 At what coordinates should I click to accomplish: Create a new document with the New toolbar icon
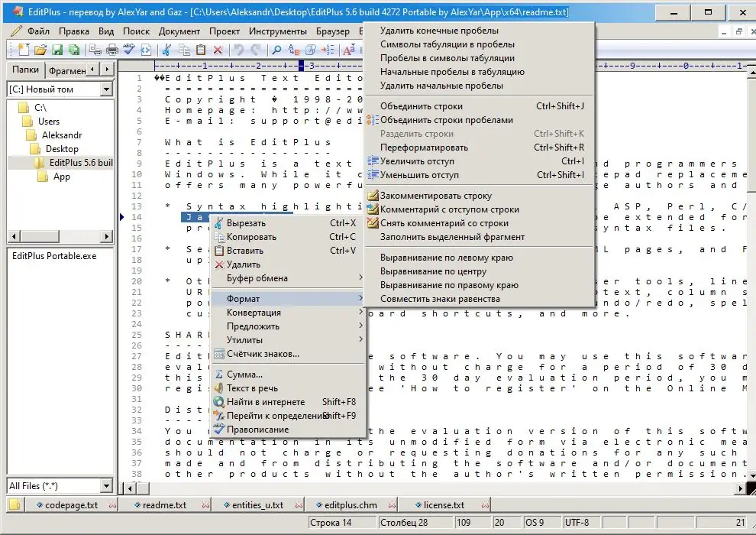(24, 49)
